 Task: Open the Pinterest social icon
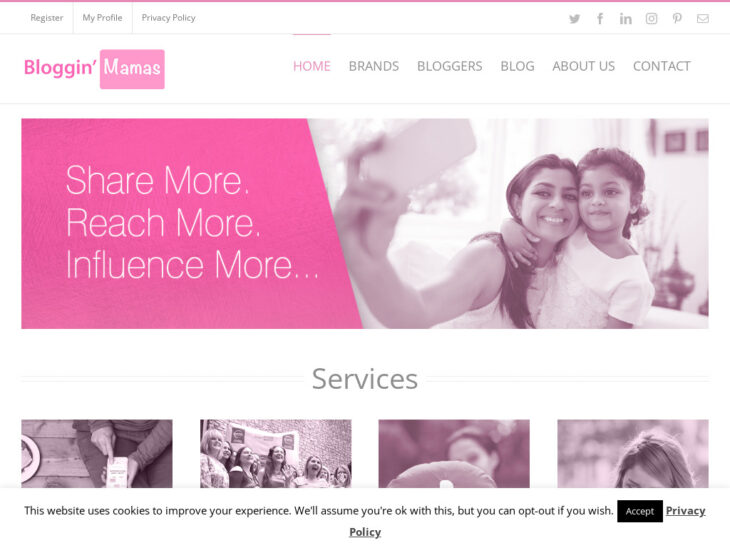[677, 19]
